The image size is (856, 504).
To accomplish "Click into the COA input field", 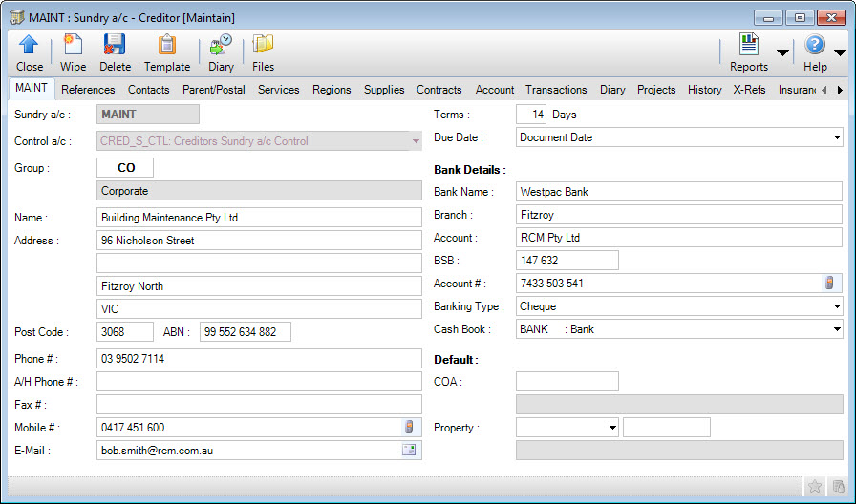I will tap(567, 382).
